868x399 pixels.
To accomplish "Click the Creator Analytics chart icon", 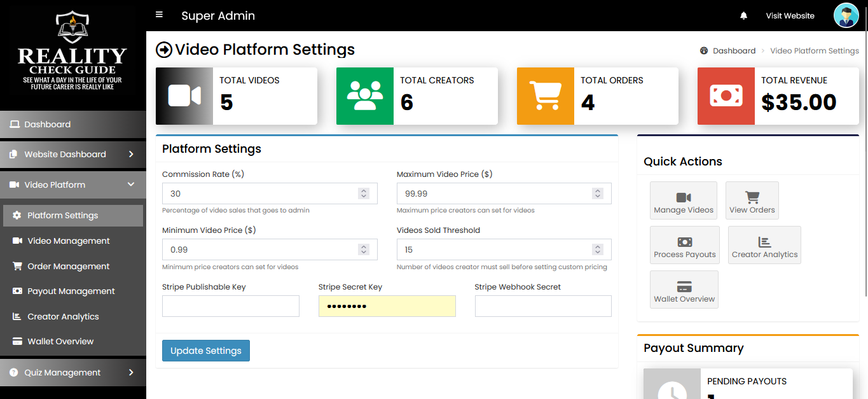I will [x=764, y=242].
